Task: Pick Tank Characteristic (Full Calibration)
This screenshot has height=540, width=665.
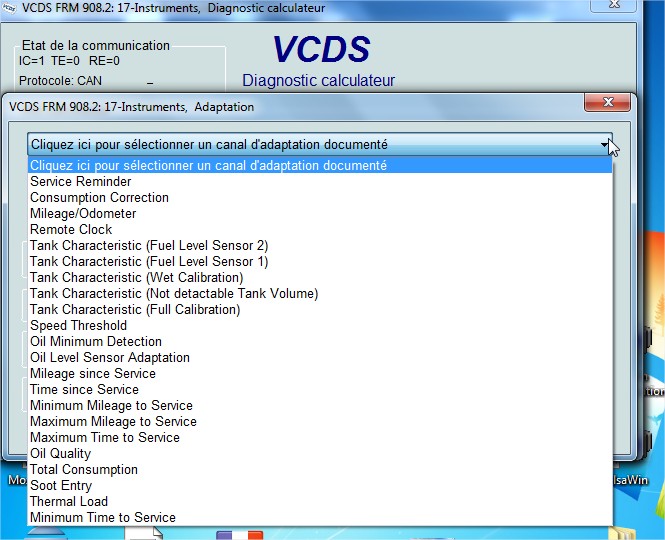Action: tap(135, 310)
